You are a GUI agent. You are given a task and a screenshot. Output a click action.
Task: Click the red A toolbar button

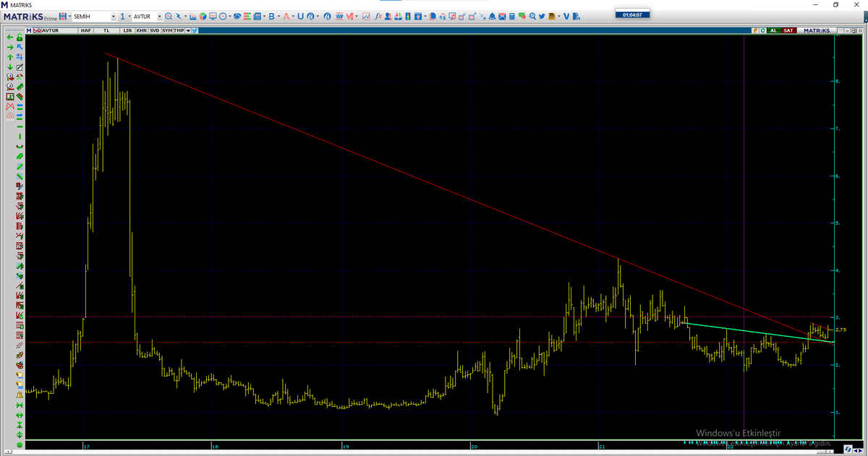(x=286, y=17)
